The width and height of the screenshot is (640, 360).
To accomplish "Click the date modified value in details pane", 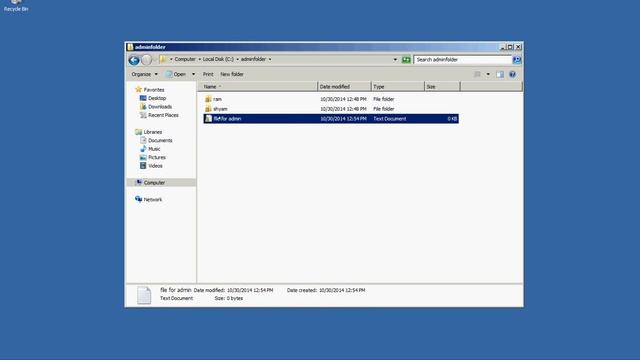I will point(250,290).
